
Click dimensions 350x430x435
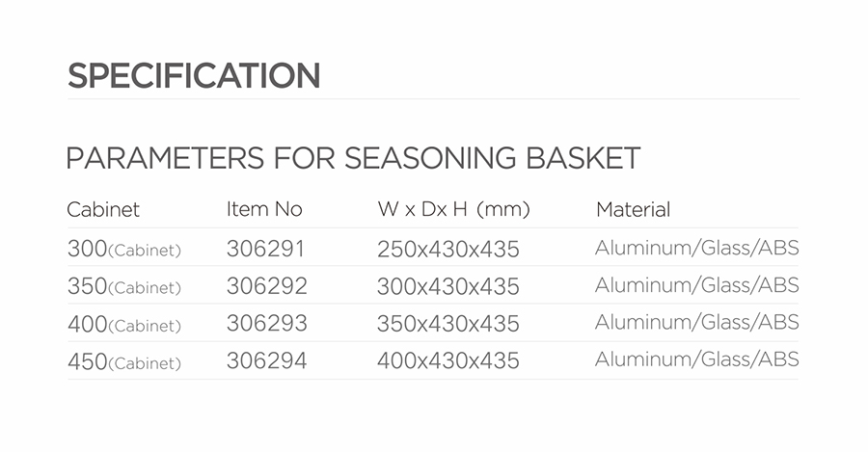tap(448, 324)
